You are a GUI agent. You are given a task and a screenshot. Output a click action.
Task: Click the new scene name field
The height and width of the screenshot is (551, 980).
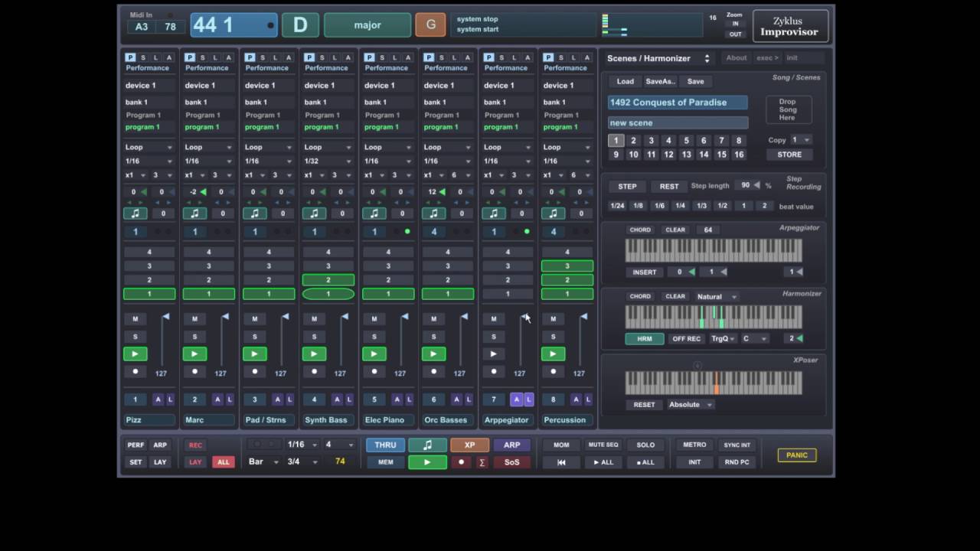click(x=678, y=122)
